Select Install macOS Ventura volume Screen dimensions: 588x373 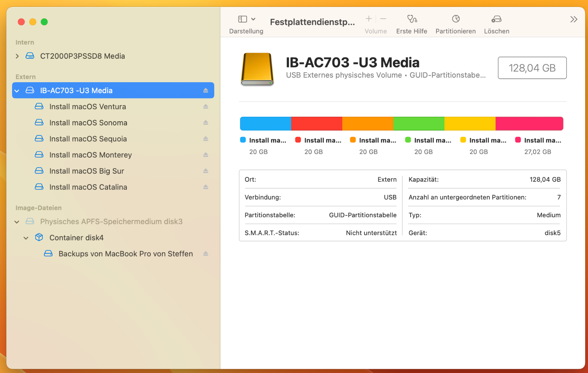click(113, 107)
